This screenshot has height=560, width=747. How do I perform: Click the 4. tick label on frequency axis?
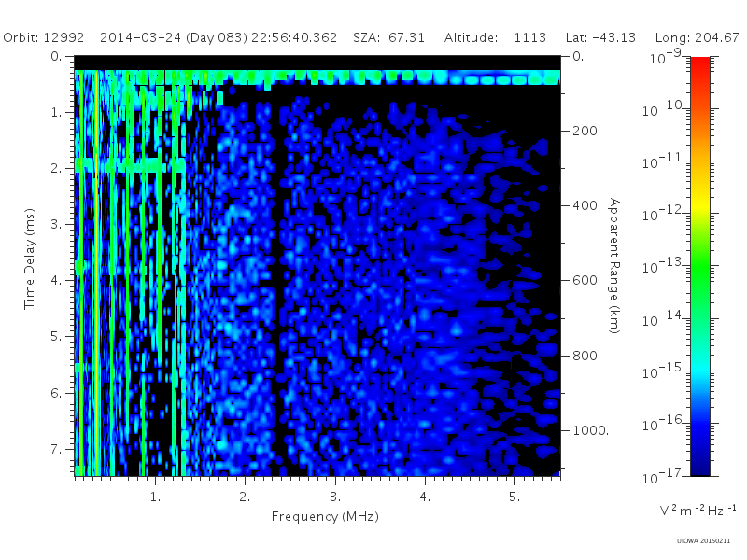[425, 497]
